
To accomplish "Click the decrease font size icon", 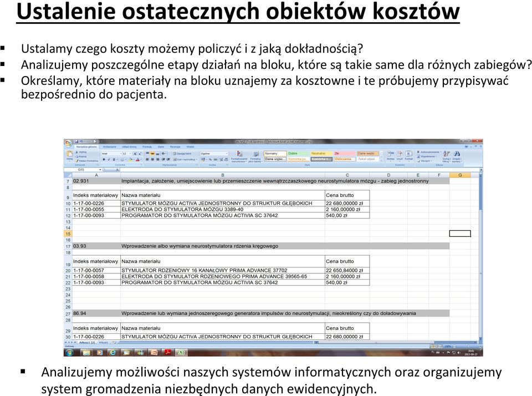I will click(140, 154).
